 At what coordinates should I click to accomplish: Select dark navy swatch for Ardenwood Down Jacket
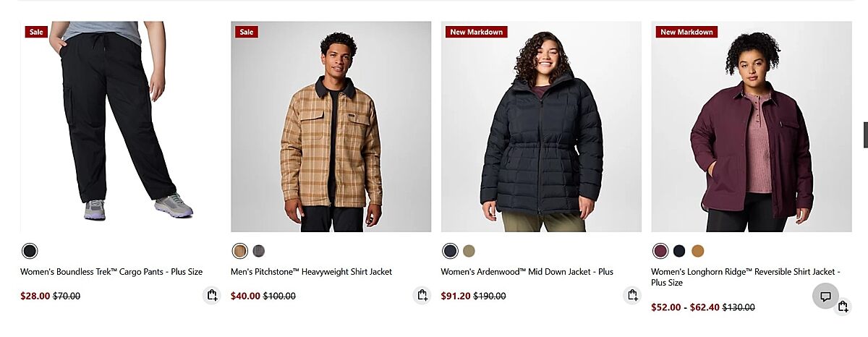(450, 251)
